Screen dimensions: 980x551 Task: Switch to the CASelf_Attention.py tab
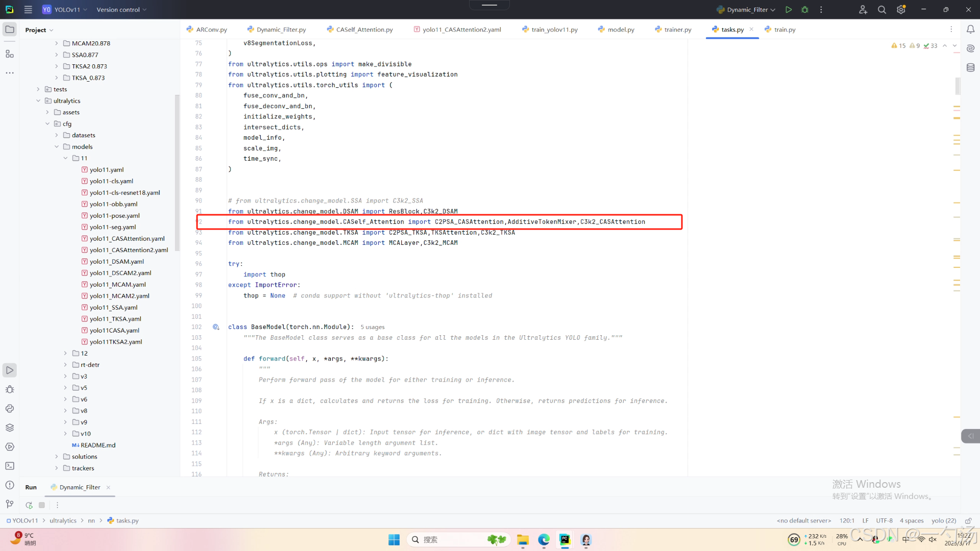tap(364, 30)
